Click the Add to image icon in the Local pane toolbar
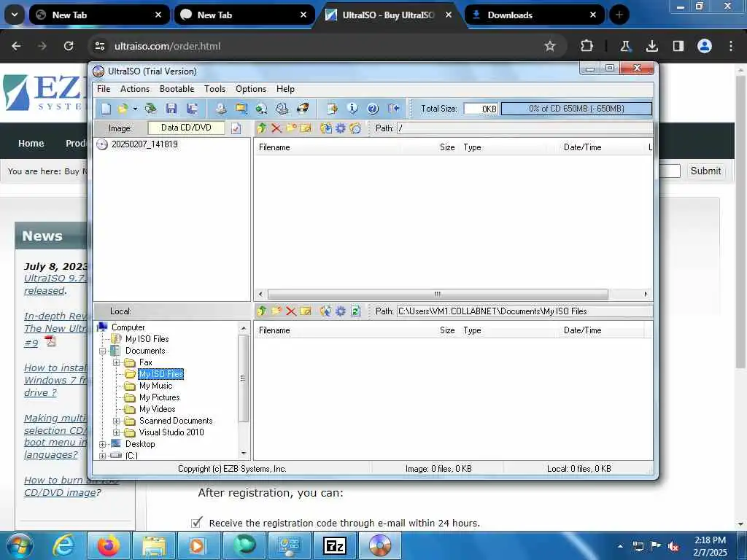The width and height of the screenshot is (747, 560). point(326,311)
